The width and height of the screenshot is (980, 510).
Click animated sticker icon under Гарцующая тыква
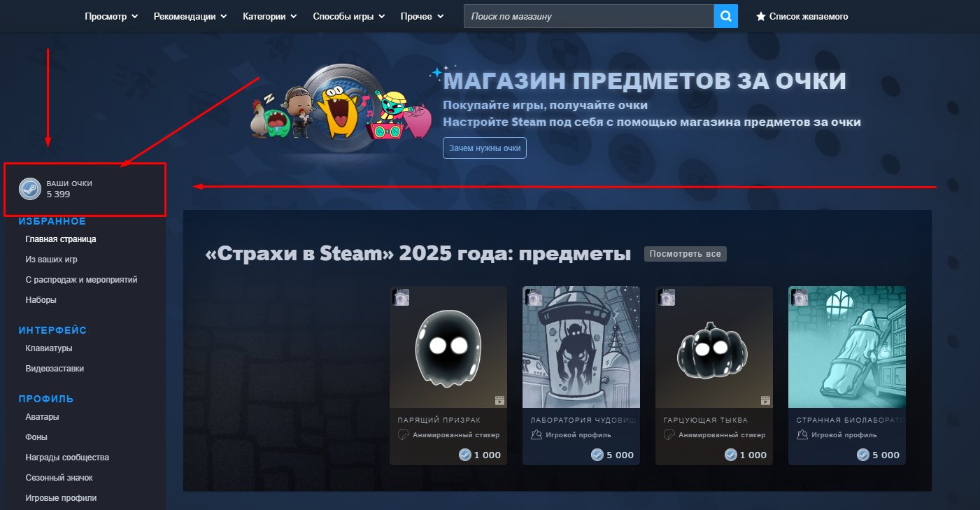(669, 434)
